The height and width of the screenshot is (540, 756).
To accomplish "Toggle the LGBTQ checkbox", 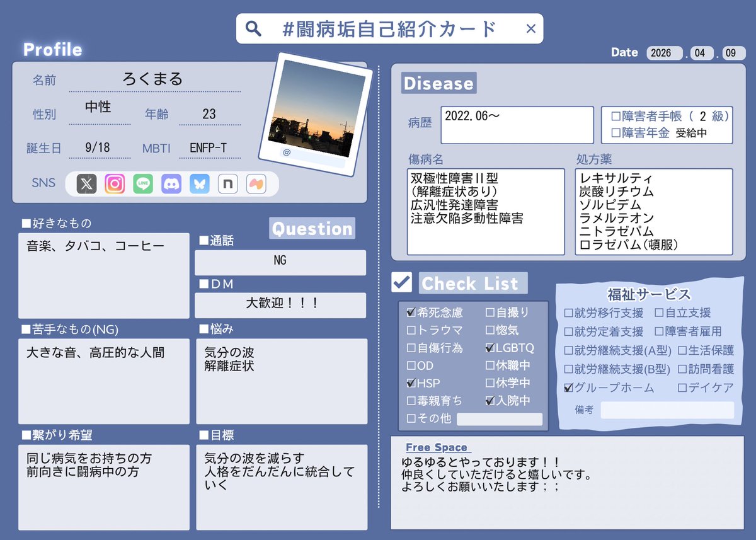I will pos(490,348).
